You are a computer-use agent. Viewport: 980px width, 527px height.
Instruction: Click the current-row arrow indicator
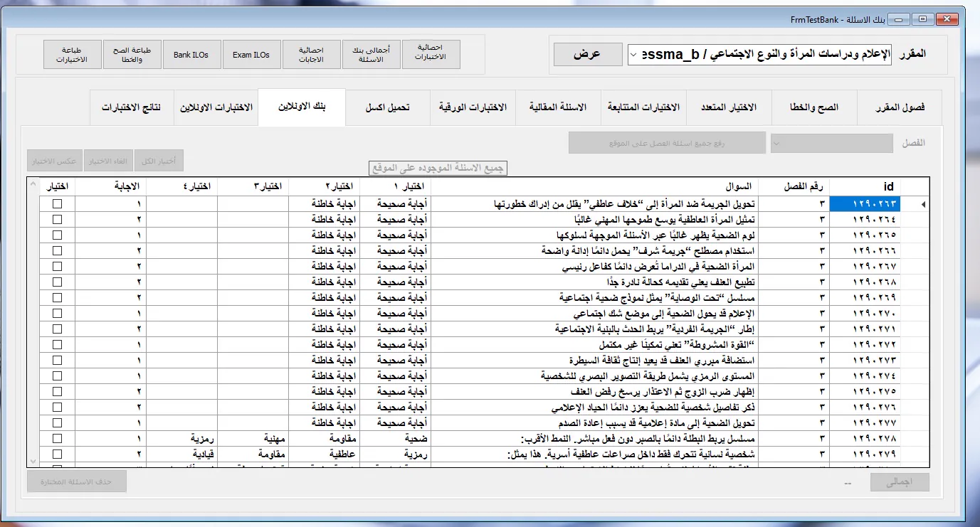pos(923,204)
